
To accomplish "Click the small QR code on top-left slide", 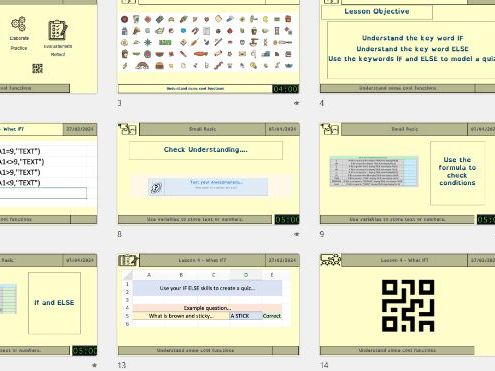I will pos(37,68).
